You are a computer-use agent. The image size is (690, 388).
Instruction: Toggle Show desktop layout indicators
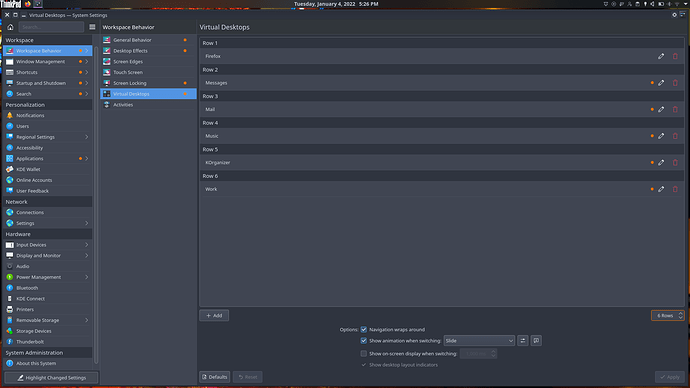pyautogui.click(x=363, y=365)
